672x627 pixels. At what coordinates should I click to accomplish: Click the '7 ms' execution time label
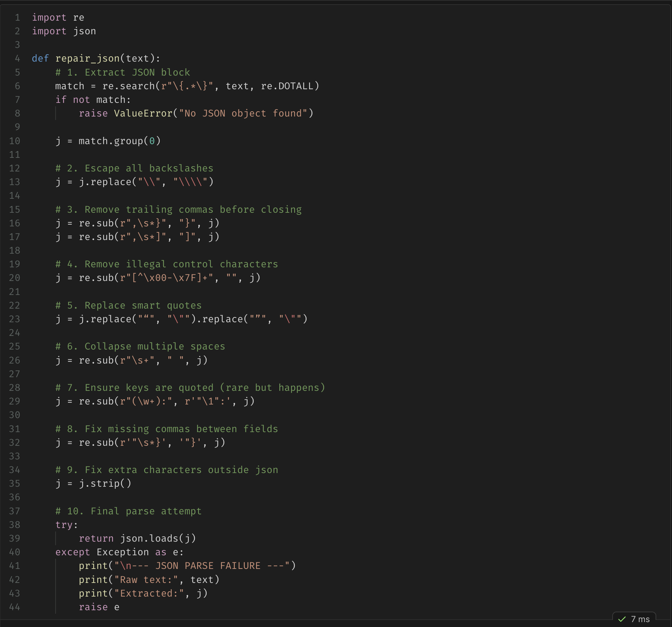tap(640, 619)
